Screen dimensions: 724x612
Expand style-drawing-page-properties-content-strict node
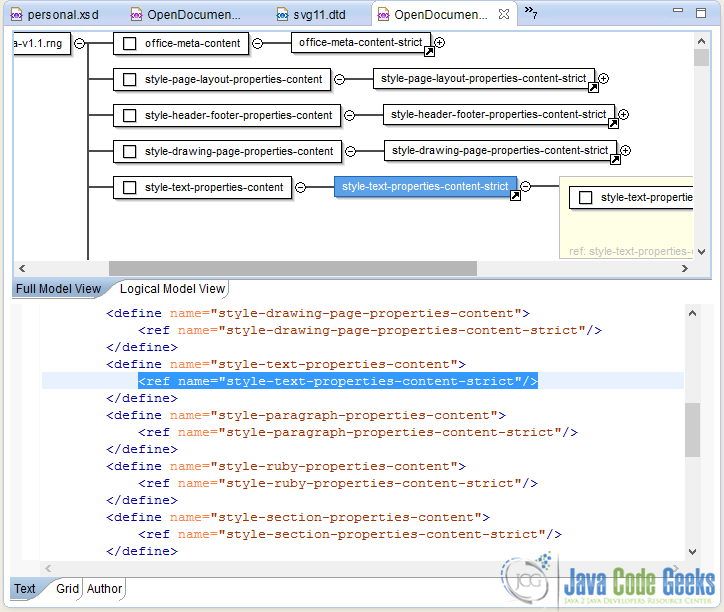click(x=626, y=151)
